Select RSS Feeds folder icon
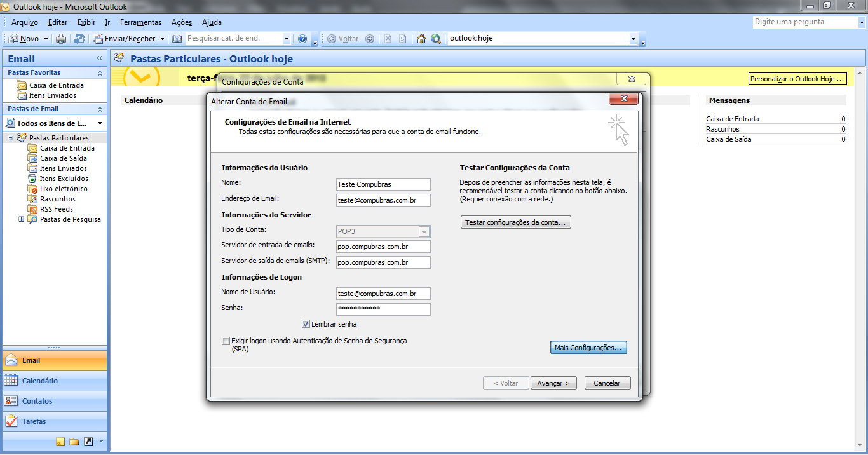The height and width of the screenshot is (455, 868). coord(32,209)
